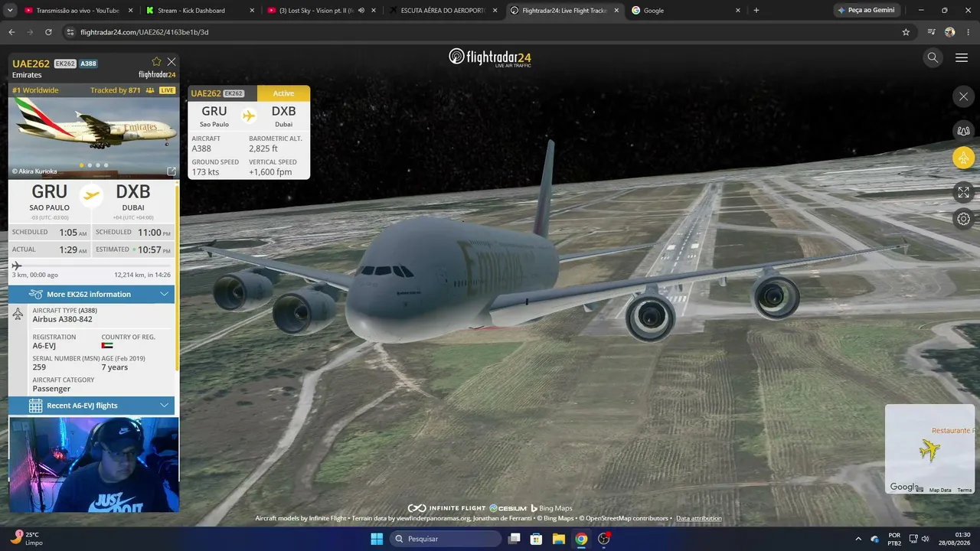
Task: Open the Chrome three-dot menu
Action: pyautogui.click(x=968, y=32)
